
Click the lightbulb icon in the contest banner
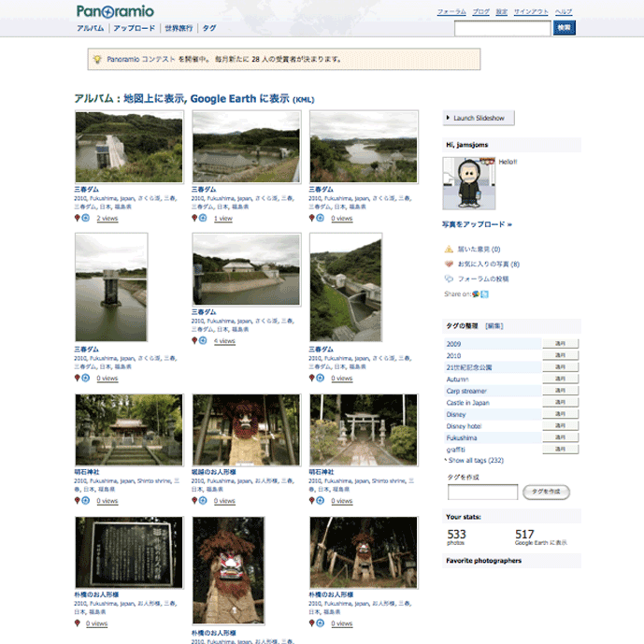pyautogui.click(x=97, y=59)
